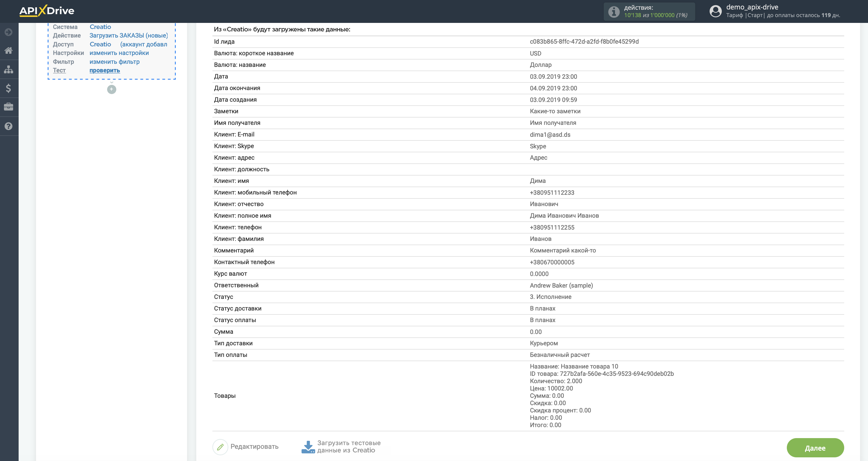Click Загрузить ЗАКАЗЫ (новые) action link
The height and width of the screenshot is (461, 868).
tap(129, 35)
